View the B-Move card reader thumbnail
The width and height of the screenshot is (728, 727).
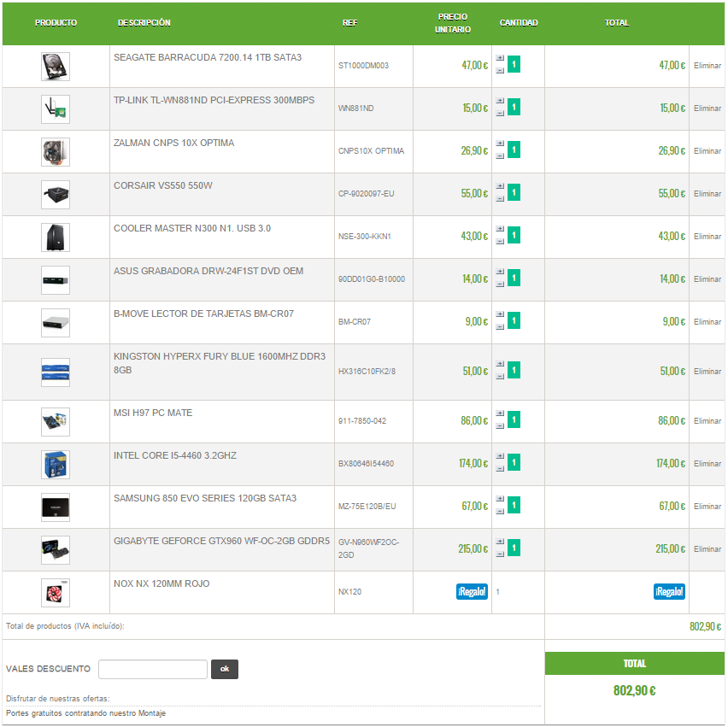(56, 323)
